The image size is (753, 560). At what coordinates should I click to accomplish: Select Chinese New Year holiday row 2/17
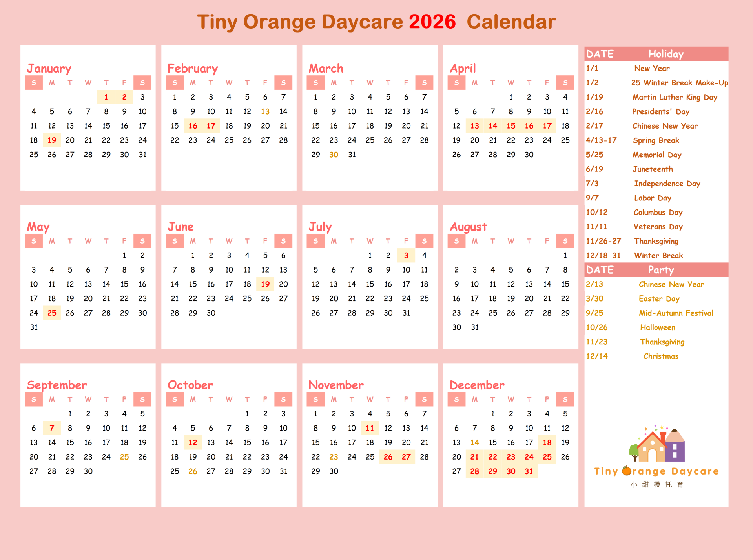(656, 126)
